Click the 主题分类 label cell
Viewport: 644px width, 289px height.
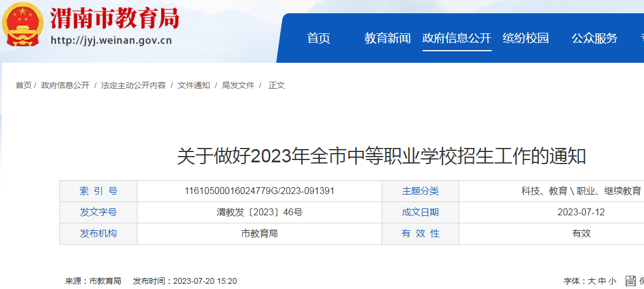tap(421, 191)
